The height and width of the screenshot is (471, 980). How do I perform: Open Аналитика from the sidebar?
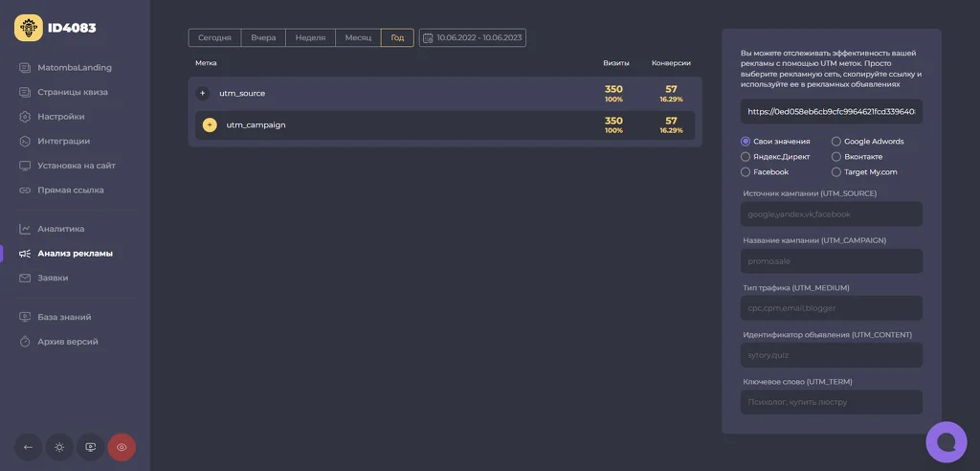(x=60, y=229)
